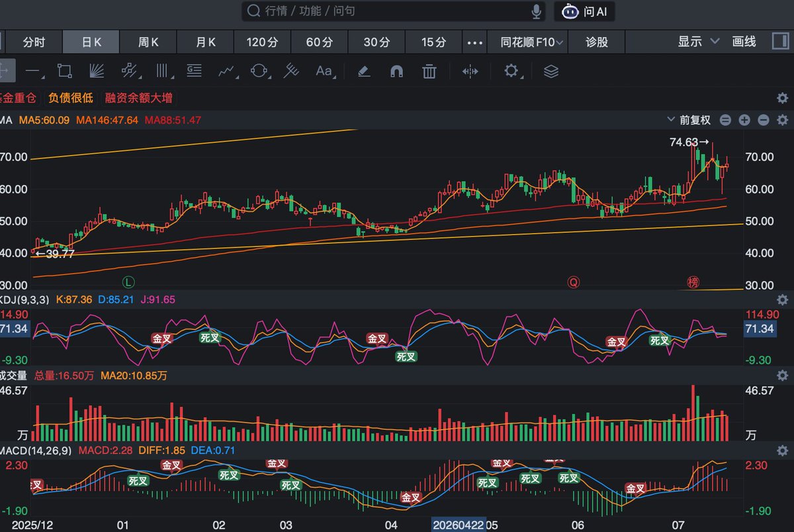Open the MA indicator settings gear
The width and height of the screenshot is (794, 532).
(x=782, y=120)
